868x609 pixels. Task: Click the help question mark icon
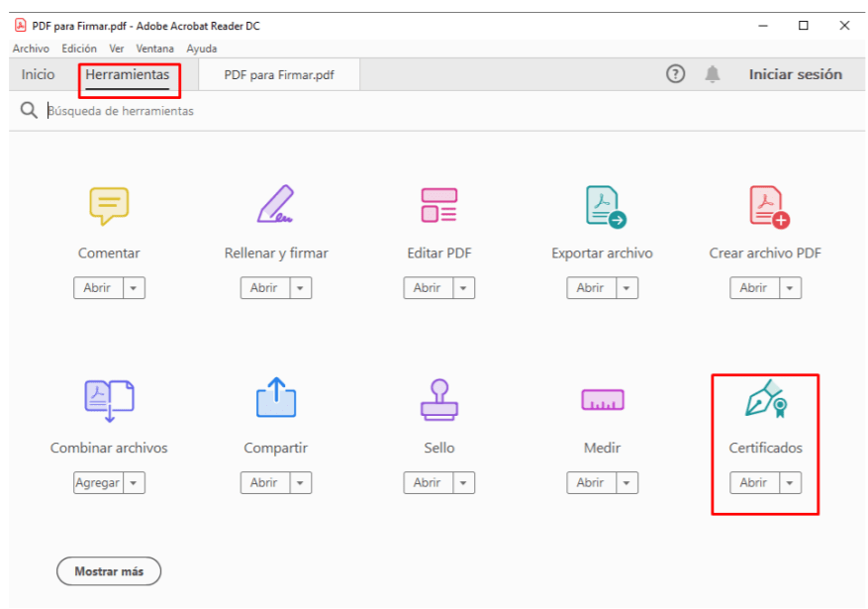(x=676, y=74)
